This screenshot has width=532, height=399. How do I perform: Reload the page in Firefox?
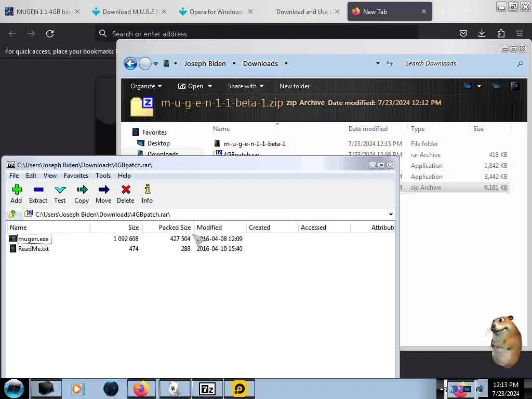click(50, 34)
